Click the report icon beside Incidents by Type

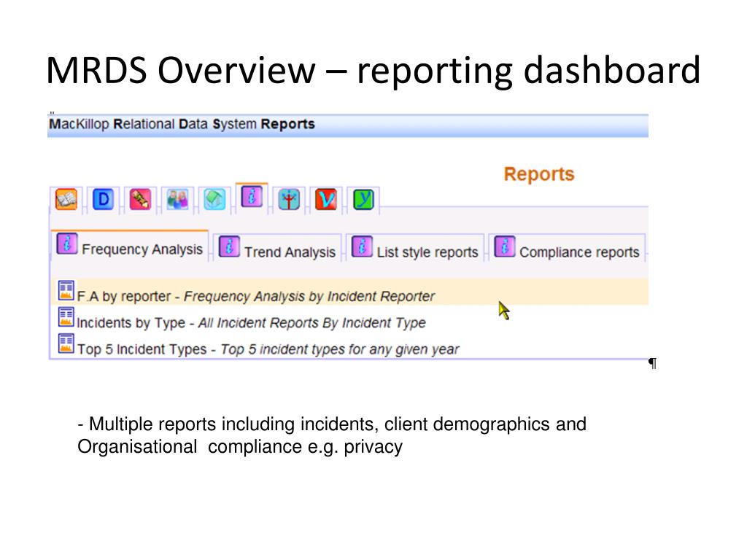click(x=66, y=317)
